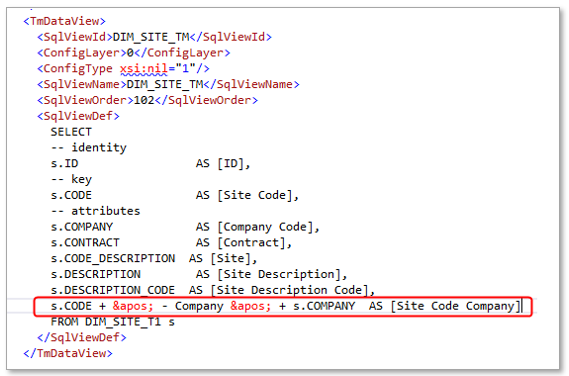Click the opening SqlViewDef tag
The width and height of the screenshot is (569, 376).
(78, 116)
